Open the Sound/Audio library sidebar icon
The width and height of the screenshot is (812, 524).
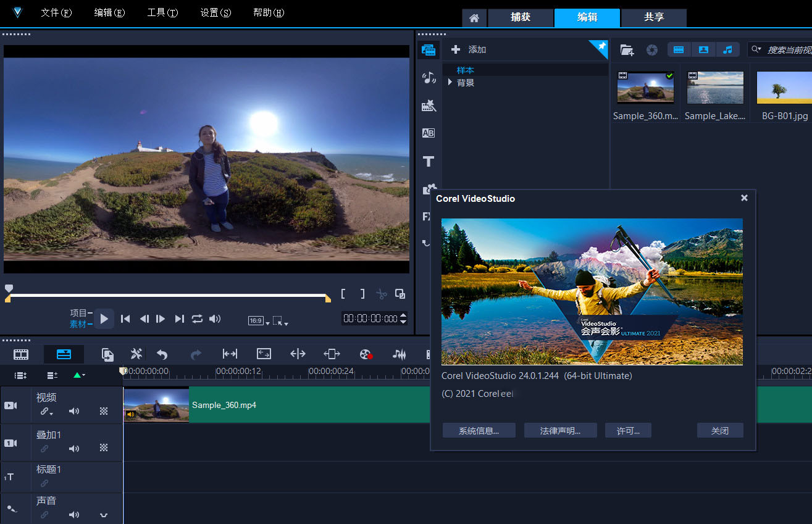pyautogui.click(x=429, y=77)
